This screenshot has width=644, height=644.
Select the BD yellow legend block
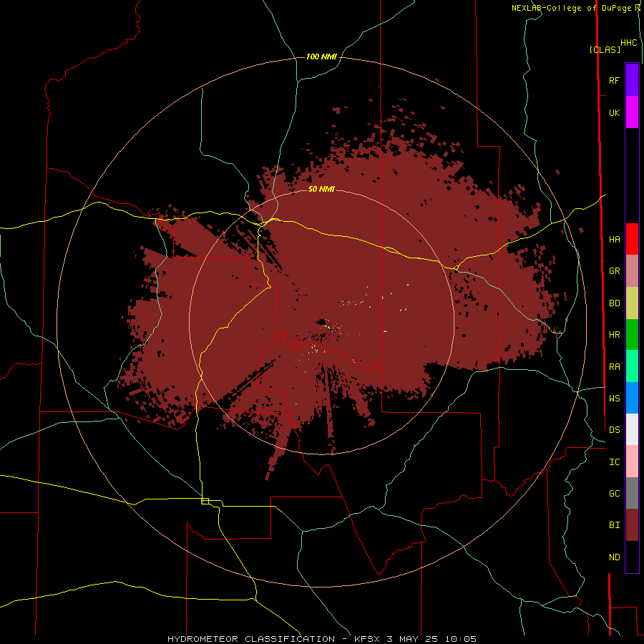coord(632,303)
